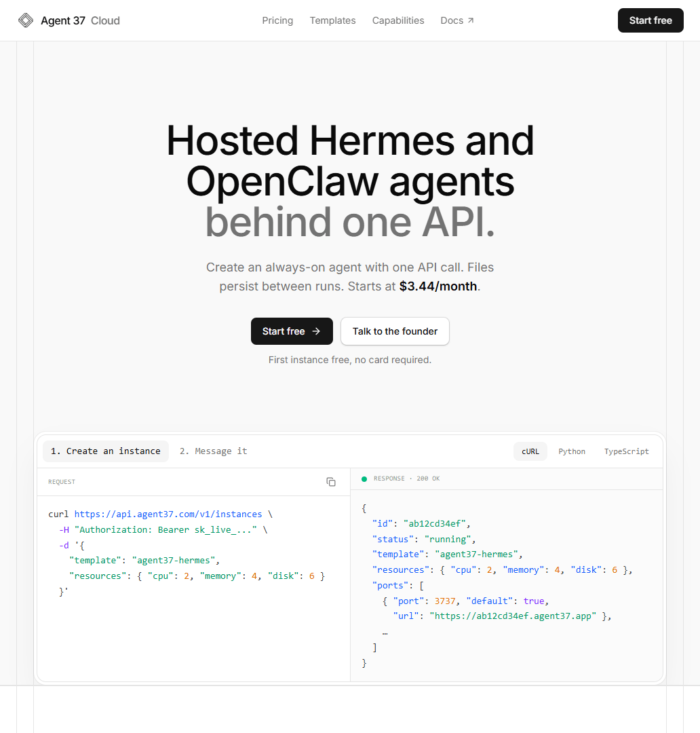700x733 pixels.
Task: Go to Capabilities section
Action: [398, 20]
